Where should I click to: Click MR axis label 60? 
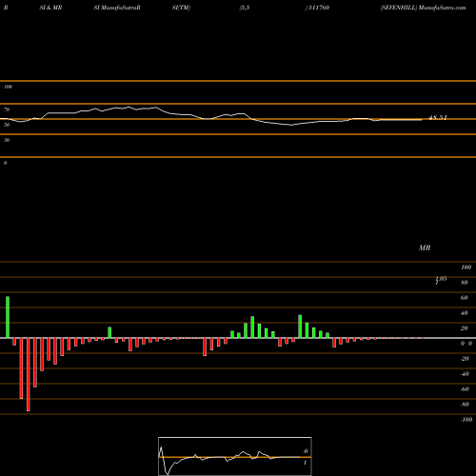465,298
